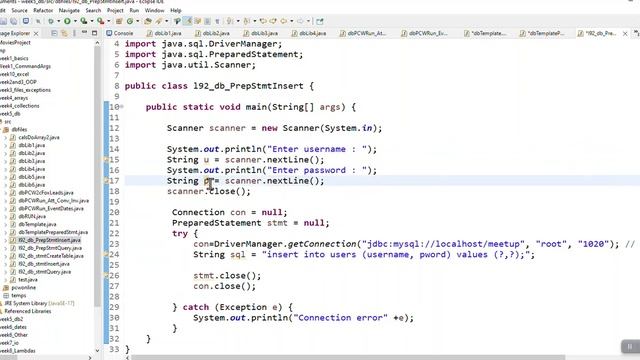Open the Run menu
Screen dimensions: 640x360
pos(134,10)
